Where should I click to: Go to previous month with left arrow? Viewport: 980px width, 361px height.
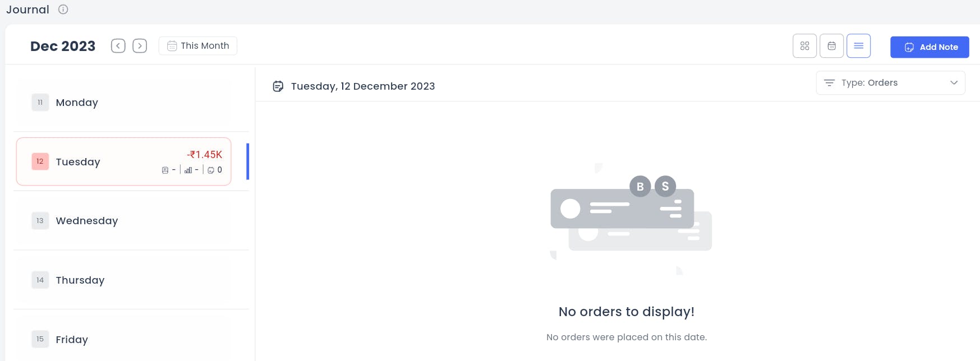click(118, 46)
